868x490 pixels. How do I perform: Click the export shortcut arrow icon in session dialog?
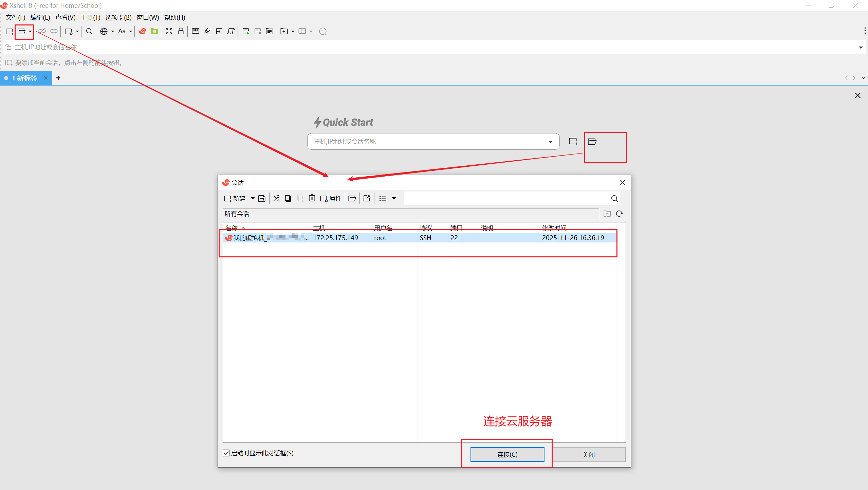[x=367, y=198]
